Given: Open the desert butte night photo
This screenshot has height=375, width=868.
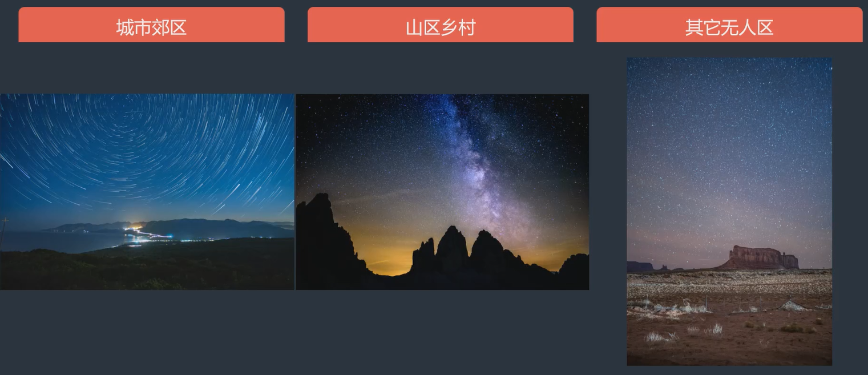Looking at the screenshot, I should point(729,211).
